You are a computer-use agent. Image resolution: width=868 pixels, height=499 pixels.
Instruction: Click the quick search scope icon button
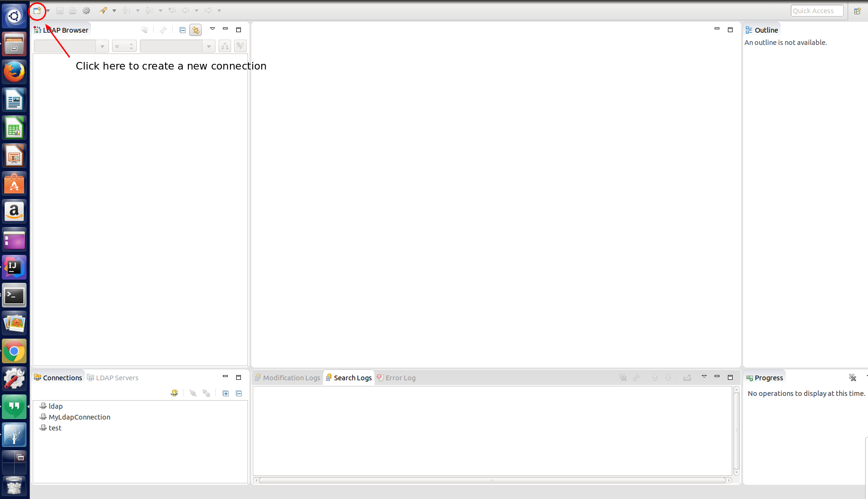tap(225, 46)
